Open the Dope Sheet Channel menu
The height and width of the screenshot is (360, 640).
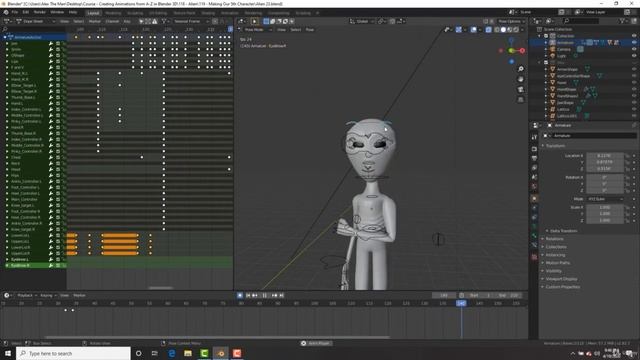click(112, 21)
